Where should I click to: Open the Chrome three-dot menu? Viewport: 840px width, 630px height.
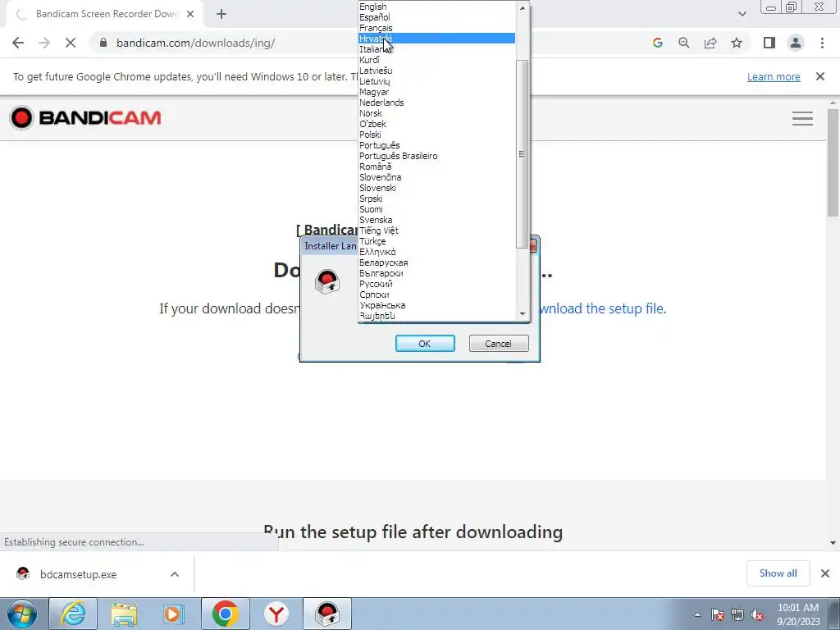[x=822, y=43]
